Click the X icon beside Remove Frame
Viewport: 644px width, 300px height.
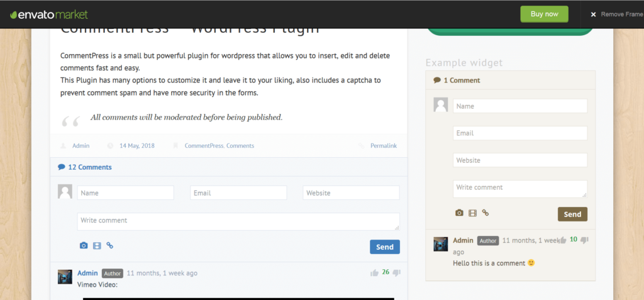(x=593, y=14)
